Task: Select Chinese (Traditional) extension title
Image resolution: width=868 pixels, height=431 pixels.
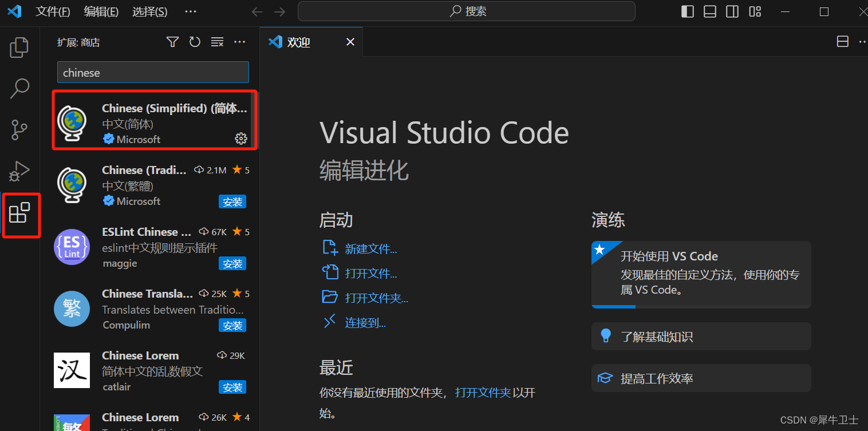Action: click(144, 170)
